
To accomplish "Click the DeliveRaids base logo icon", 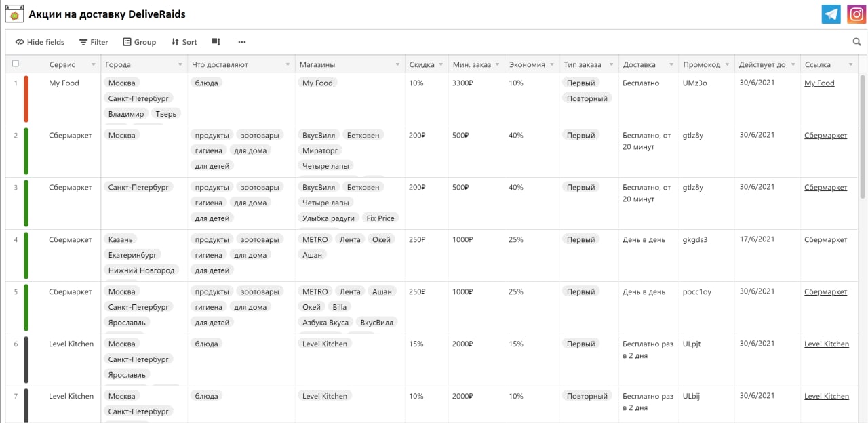I will pyautogui.click(x=14, y=14).
